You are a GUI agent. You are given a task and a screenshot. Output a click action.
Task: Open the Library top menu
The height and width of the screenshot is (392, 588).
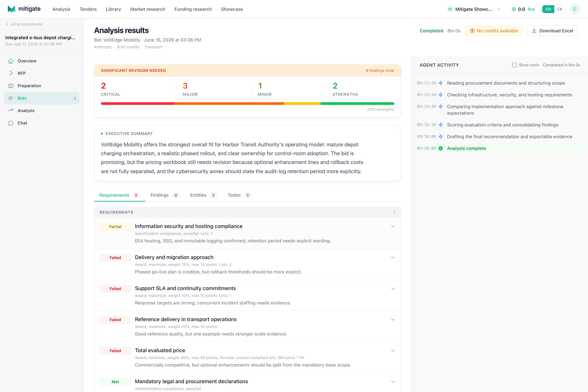pos(113,9)
